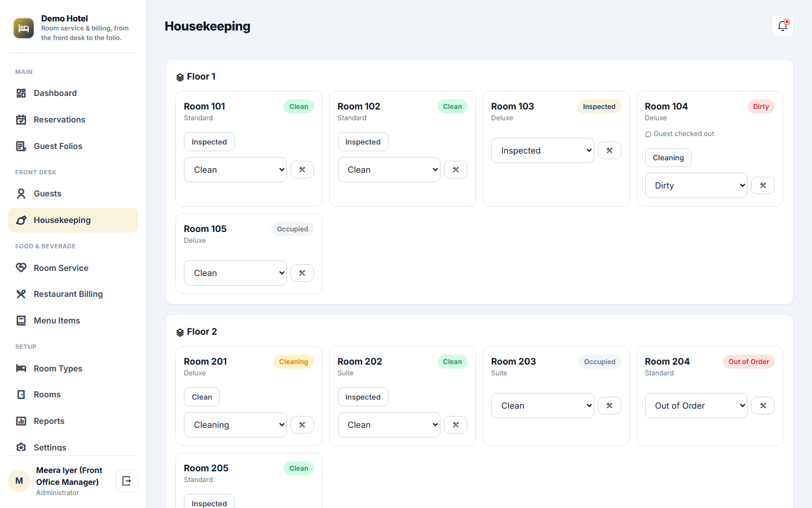Open the notifications bell
Screen dimensions: 812x508
(783, 26)
